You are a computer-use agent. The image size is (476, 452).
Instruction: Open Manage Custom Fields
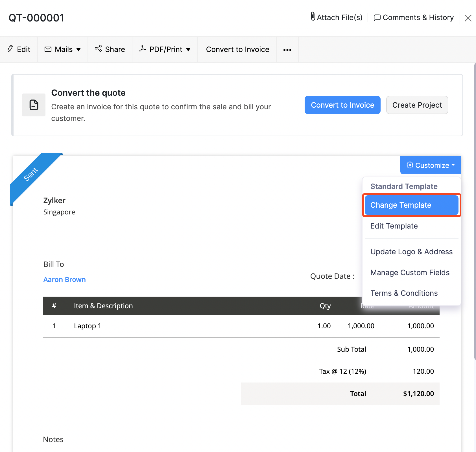(x=410, y=272)
